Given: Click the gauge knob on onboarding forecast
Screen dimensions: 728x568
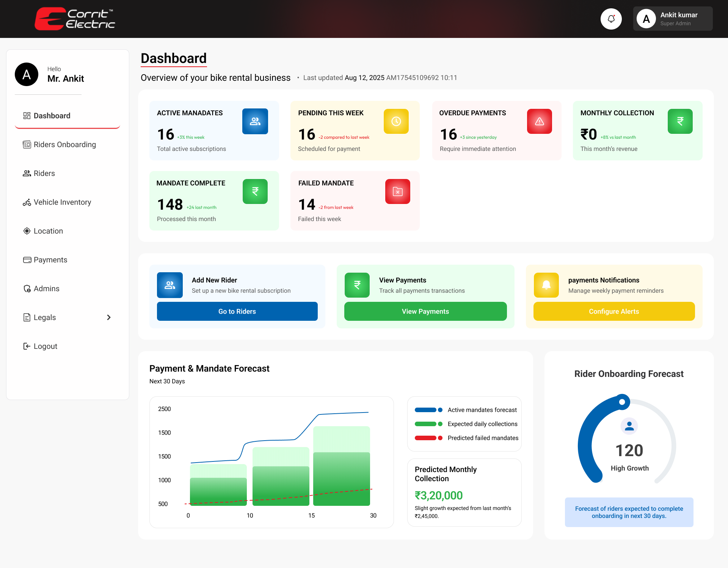Looking at the screenshot, I should coord(622,402).
